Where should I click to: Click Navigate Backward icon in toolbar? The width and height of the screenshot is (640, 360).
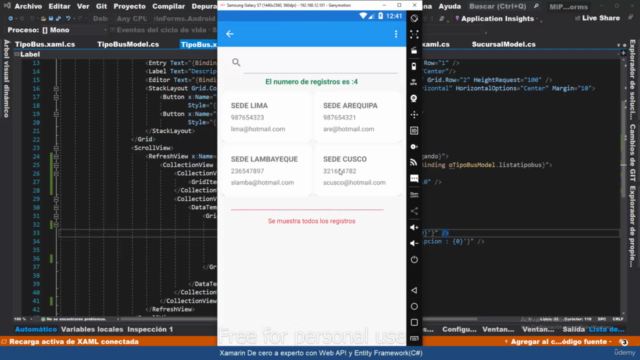(x=11, y=18)
